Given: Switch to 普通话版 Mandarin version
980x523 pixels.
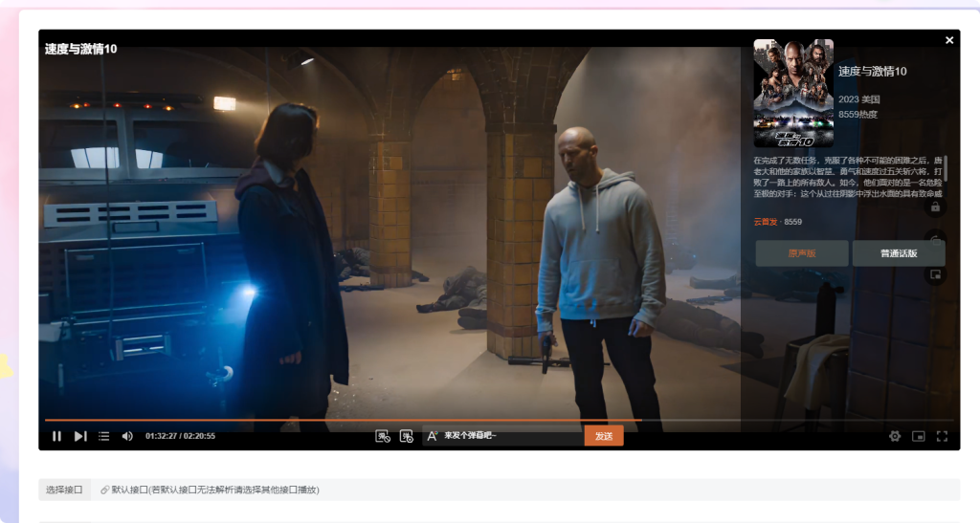Looking at the screenshot, I should pos(898,253).
